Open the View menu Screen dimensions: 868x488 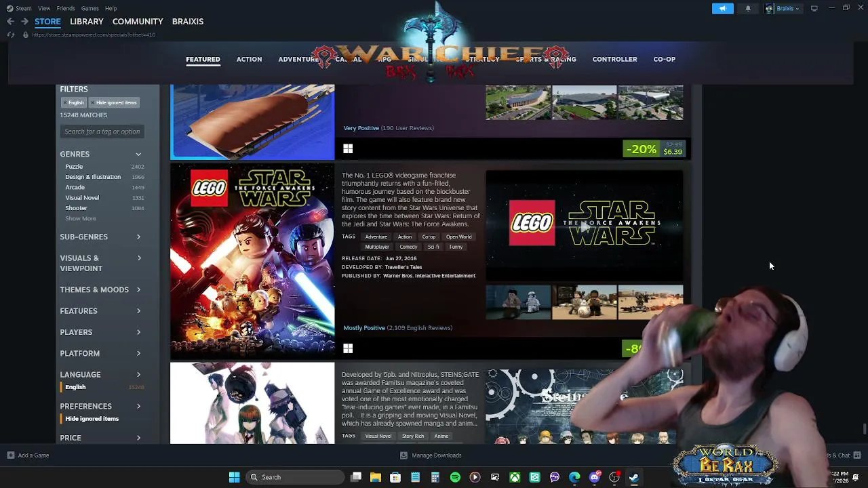point(44,8)
